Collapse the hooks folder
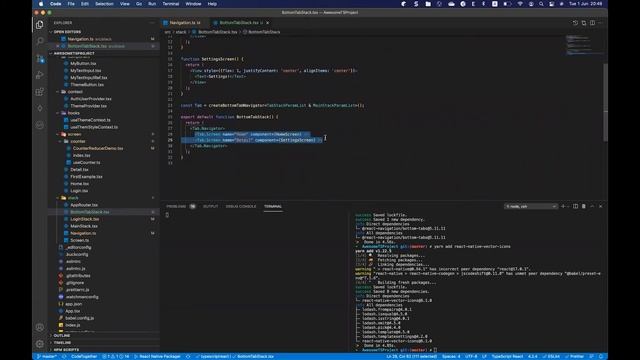The image size is (640, 360). pos(73,113)
